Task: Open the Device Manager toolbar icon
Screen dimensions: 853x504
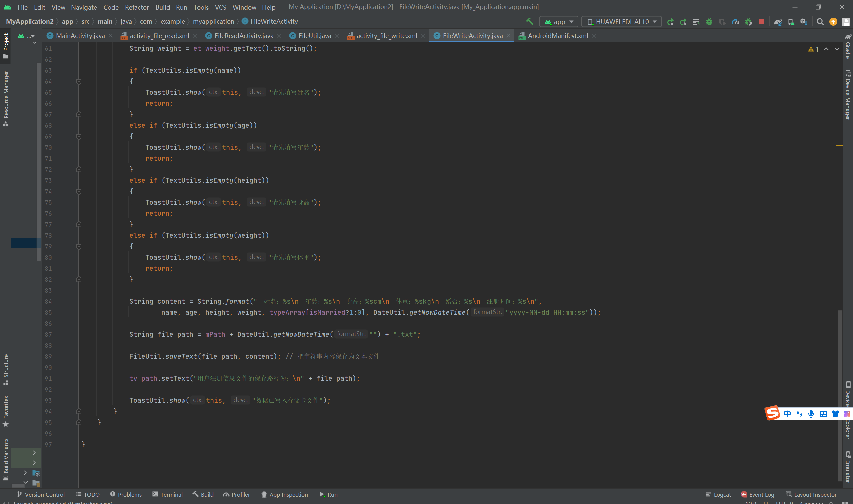Action: (791, 22)
